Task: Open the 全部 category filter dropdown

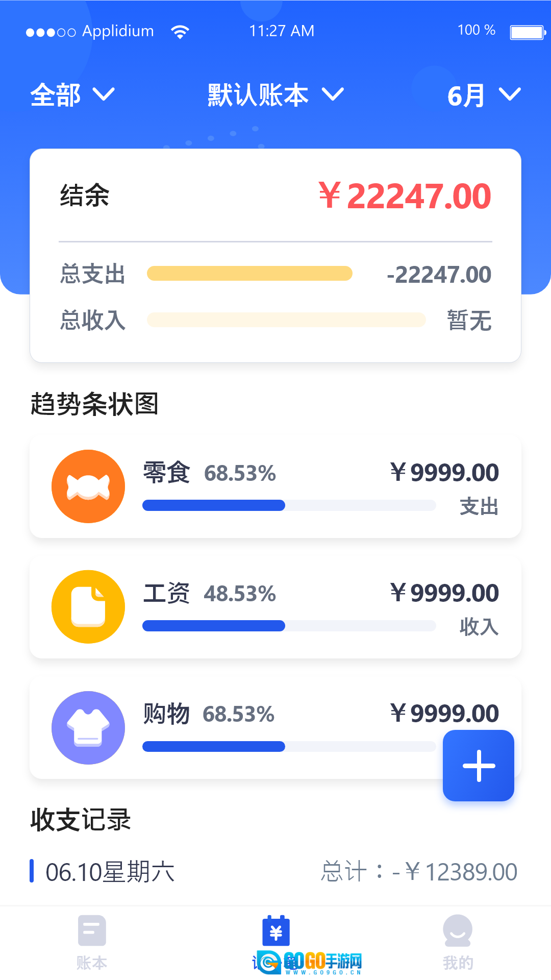Action: tap(72, 95)
